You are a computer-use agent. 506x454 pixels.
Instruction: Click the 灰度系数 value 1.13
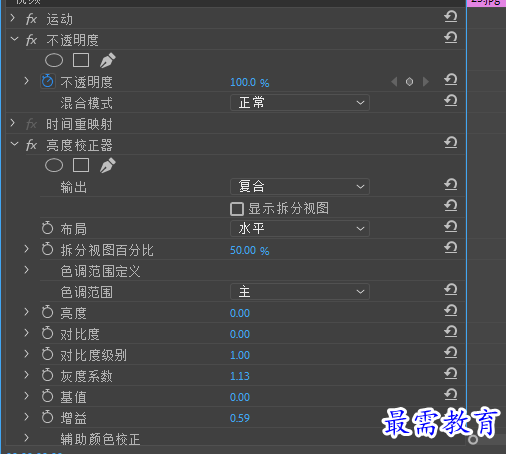click(x=240, y=376)
